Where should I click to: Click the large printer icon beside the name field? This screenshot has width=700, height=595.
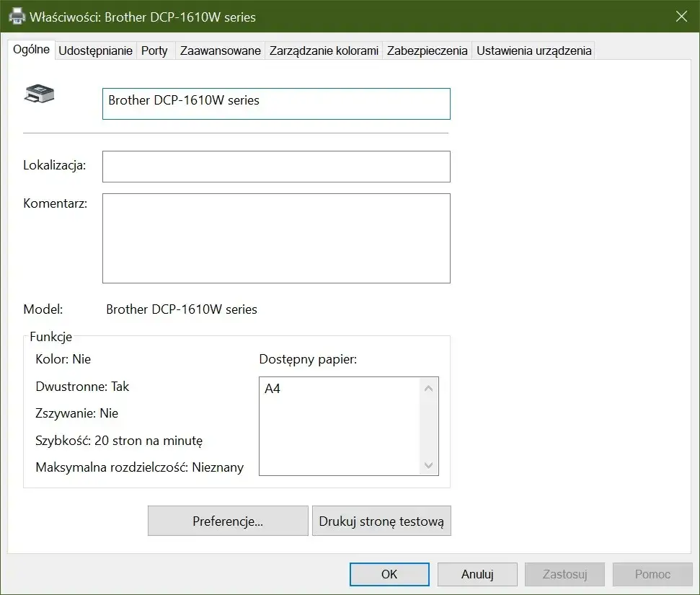(40, 93)
